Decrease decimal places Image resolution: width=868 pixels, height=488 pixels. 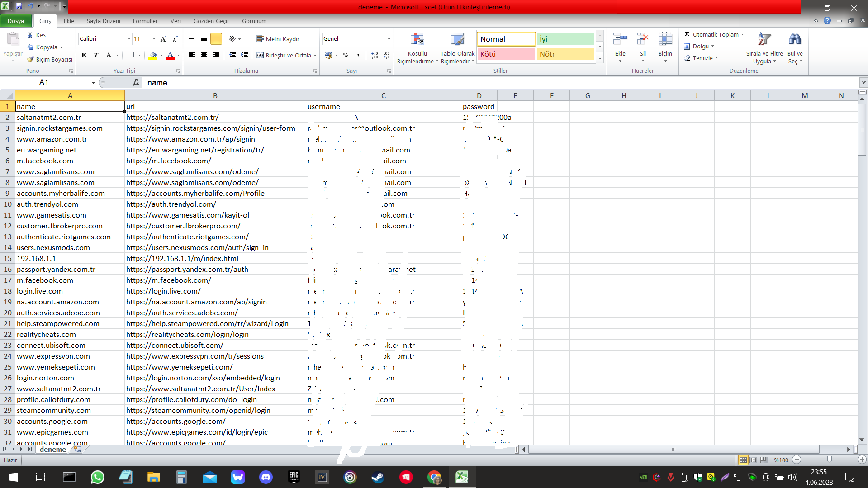tap(386, 55)
